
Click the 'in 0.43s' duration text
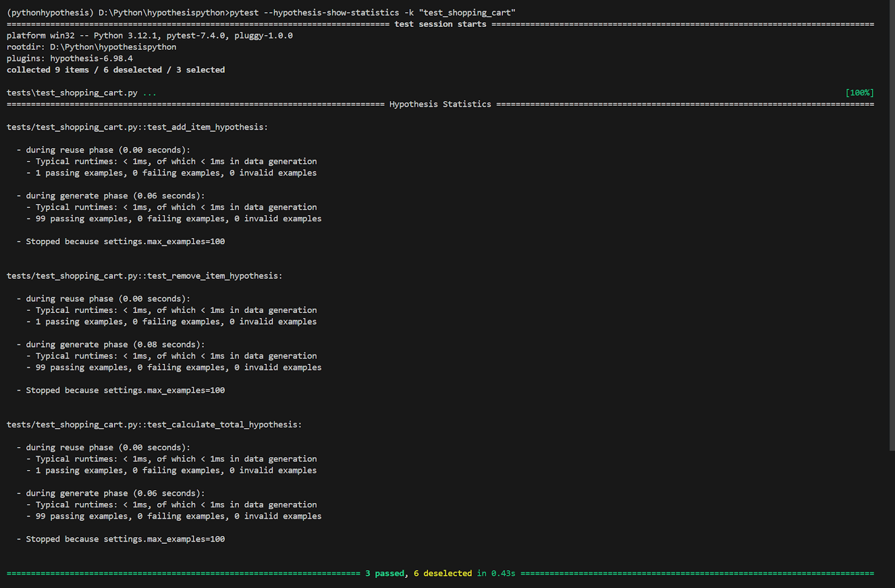pyautogui.click(x=496, y=573)
